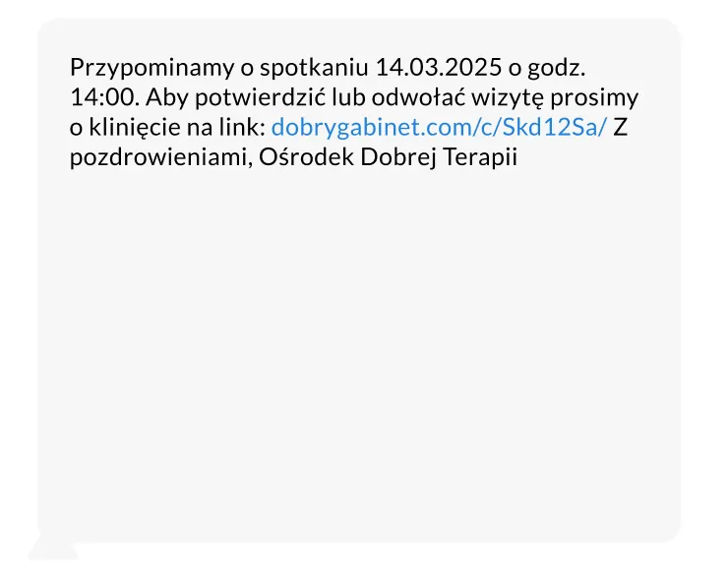Open the dobrygabinet.com/c/Skd12Sa/ link
The image size is (728, 586).
pyautogui.click(x=439, y=128)
